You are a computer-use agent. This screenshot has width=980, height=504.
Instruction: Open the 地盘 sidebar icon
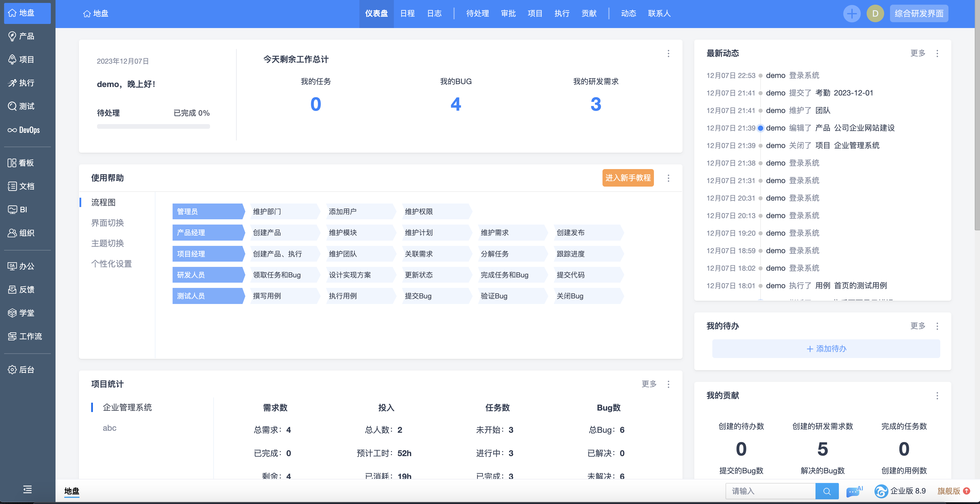tap(27, 13)
